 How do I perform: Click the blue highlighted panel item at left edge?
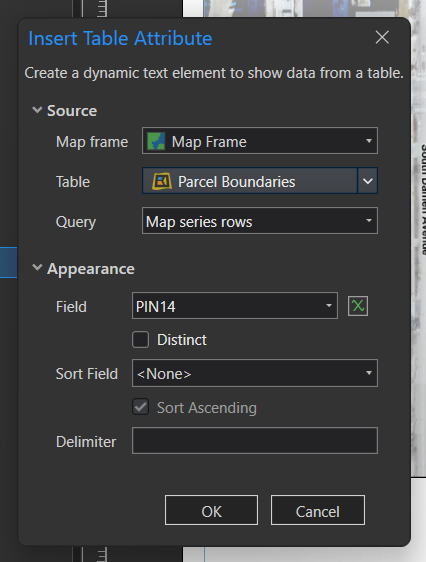(x=9, y=262)
